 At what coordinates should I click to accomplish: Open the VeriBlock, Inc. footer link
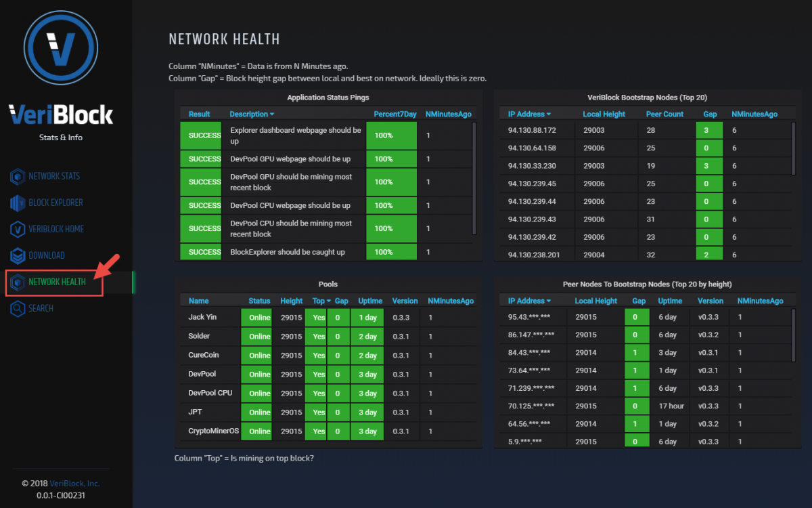coord(74,484)
